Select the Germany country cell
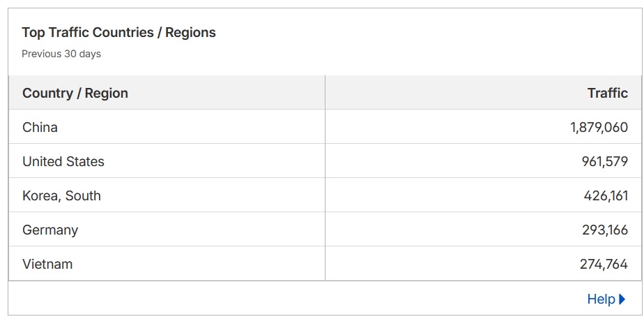Screen dimensions: 644x319 click(x=167, y=230)
